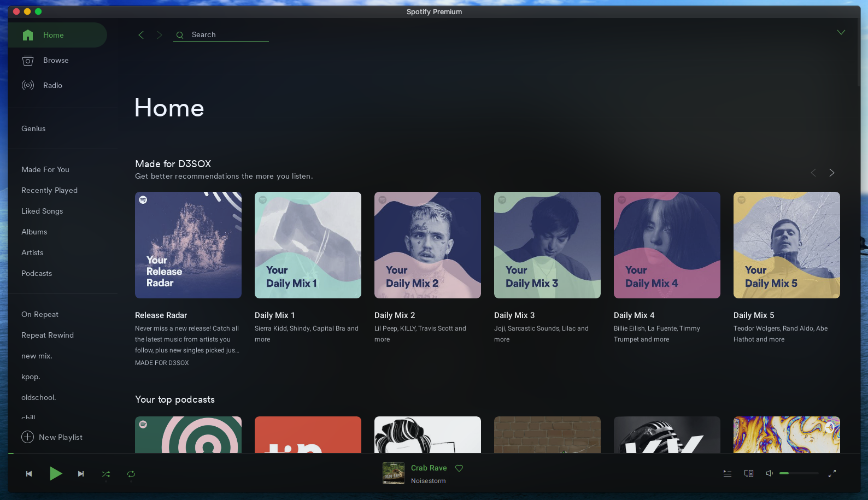
Task: Open the red podcast cover
Action: pos(308,435)
